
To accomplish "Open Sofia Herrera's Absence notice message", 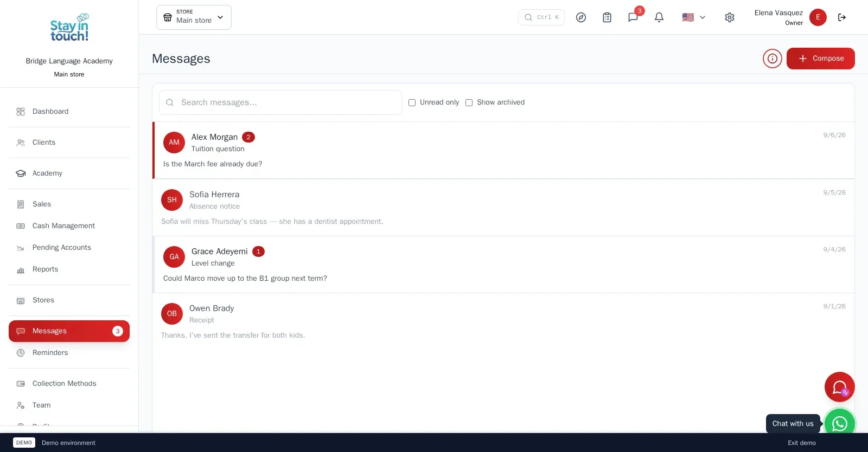I will (x=503, y=208).
